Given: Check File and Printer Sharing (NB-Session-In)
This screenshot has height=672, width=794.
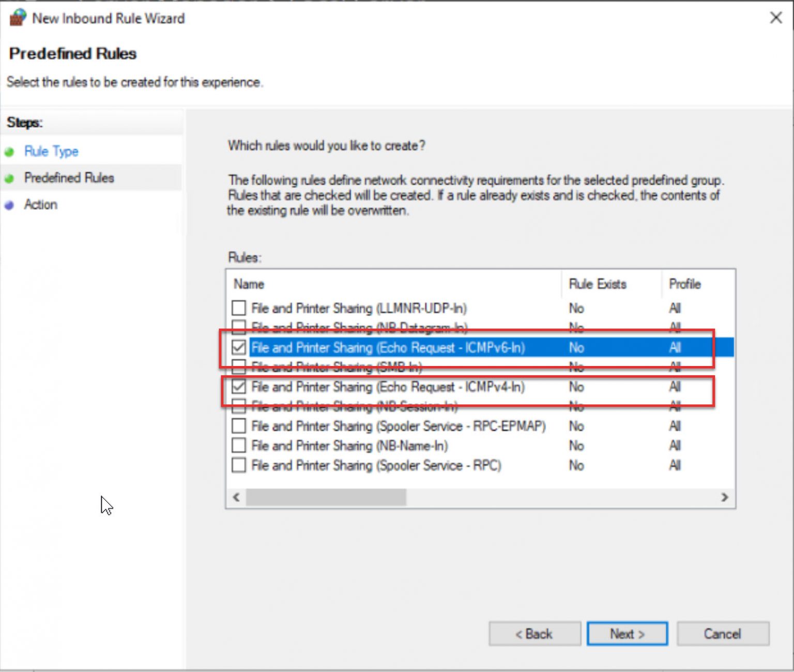Looking at the screenshot, I should click(239, 407).
